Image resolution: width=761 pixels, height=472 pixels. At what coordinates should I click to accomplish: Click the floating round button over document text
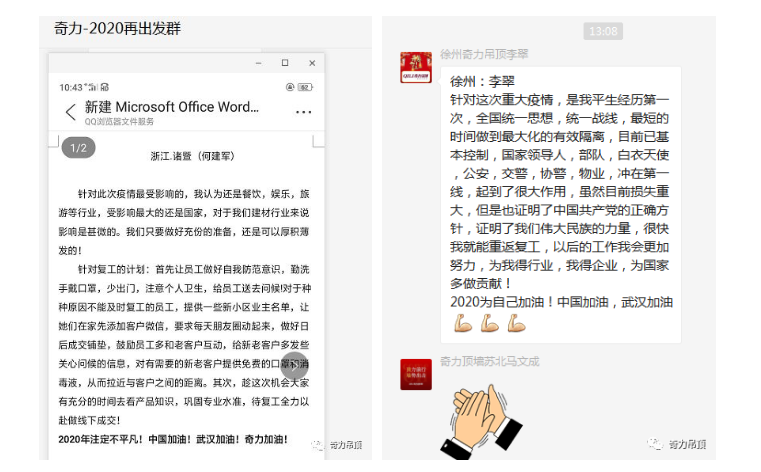click(295, 366)
